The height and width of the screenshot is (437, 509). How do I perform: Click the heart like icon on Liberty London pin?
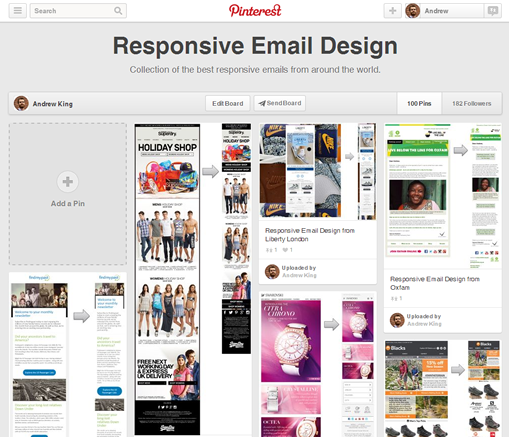(285, 250)
